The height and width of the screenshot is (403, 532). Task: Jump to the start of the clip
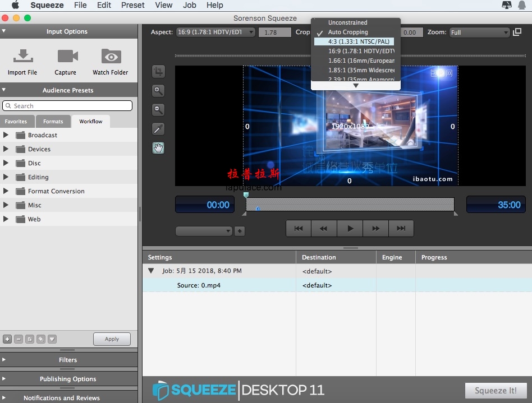(299, 229)
